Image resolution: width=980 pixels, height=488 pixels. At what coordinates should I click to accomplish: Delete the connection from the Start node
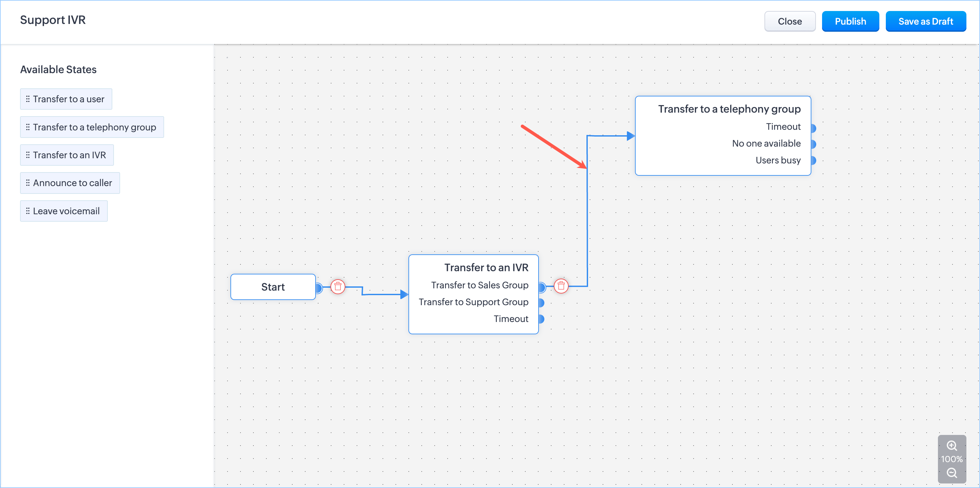click(338, 286)
